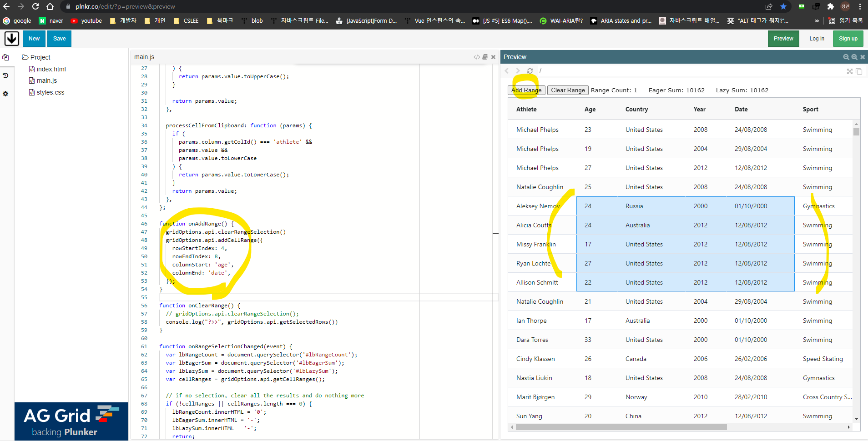Refresh the preview page
This screenshot has width=868, height=441.
coord(530,70)
